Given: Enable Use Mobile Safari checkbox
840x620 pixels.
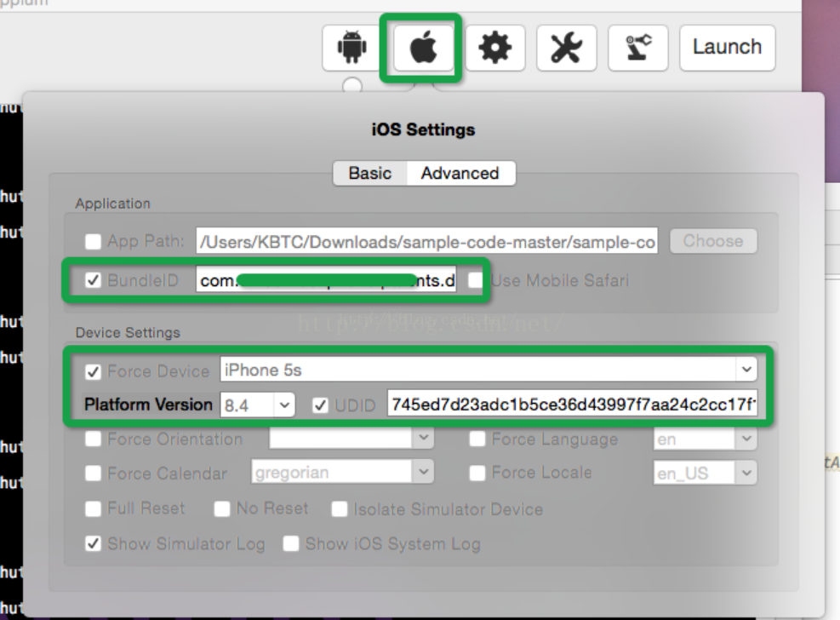Looking at the screenshot, I should [x=475, y=280].
